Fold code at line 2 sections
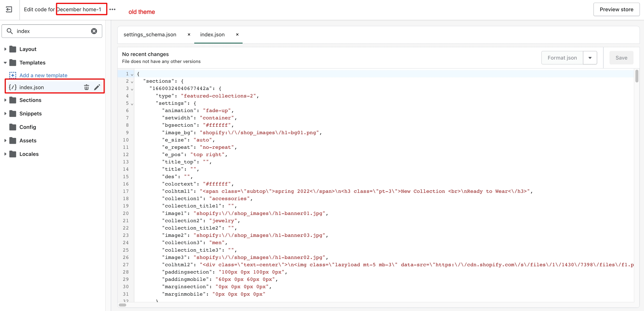The image size is (644, 311). pyautogui.click(x=132, y=82)
